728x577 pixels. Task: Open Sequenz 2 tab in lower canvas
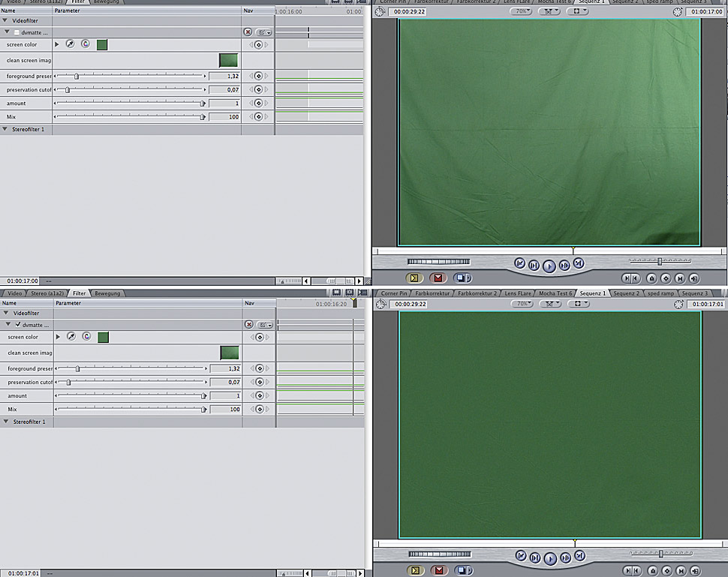tap(627, 293)
